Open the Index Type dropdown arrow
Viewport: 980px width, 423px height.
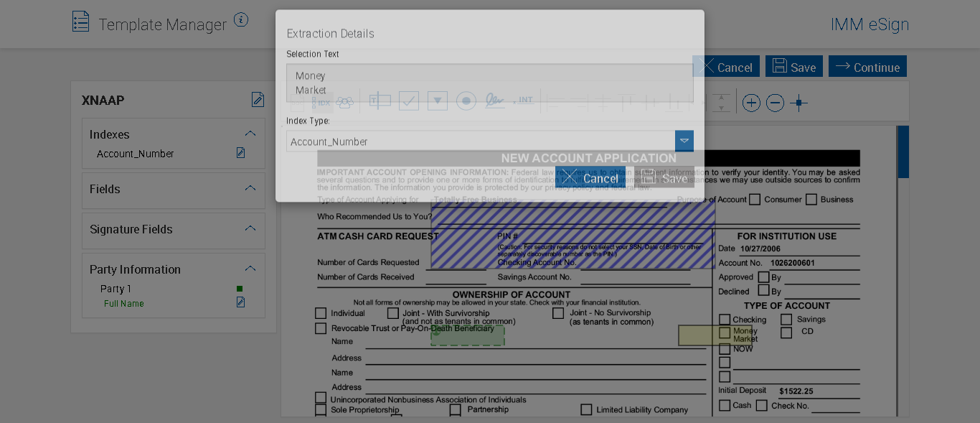click(x=684, y=141)
